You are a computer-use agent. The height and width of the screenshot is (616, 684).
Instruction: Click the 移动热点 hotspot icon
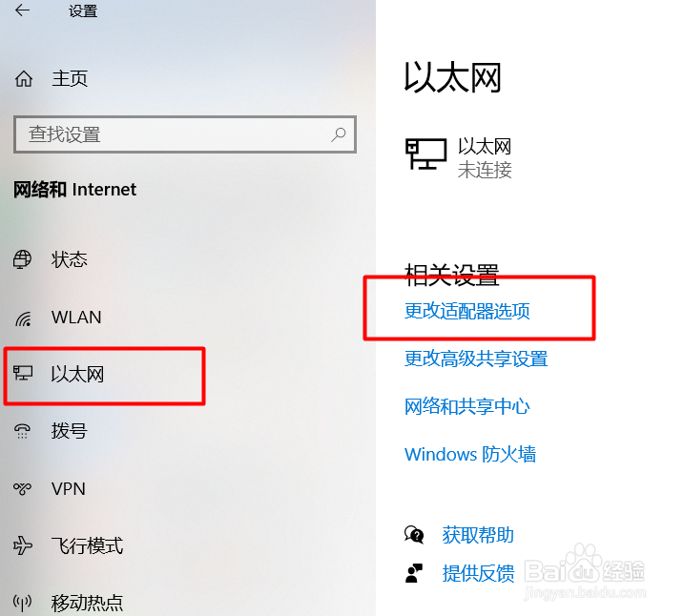coord(22,603)
